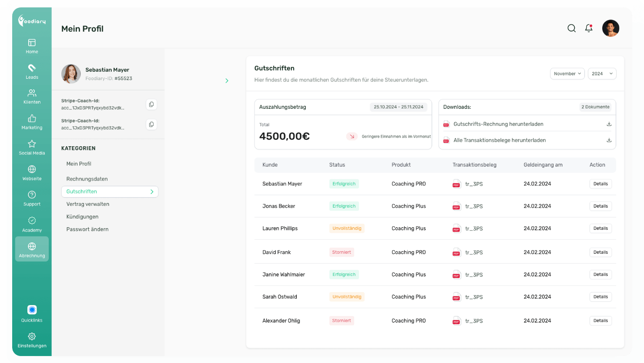Click the green chevron panel expander
This screenshot has height=363, width=644.
pyautogui.click(x=227, y=81)
